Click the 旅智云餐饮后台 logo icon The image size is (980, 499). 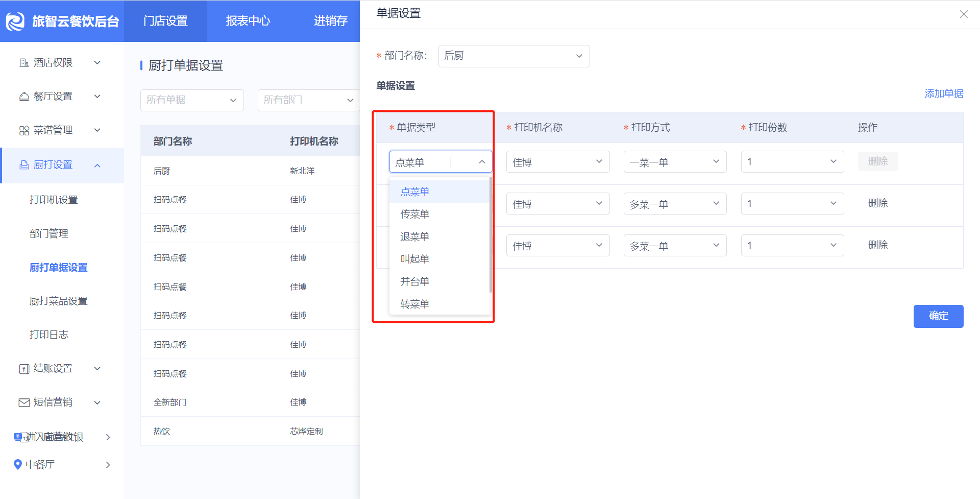[x=15, y=21]
